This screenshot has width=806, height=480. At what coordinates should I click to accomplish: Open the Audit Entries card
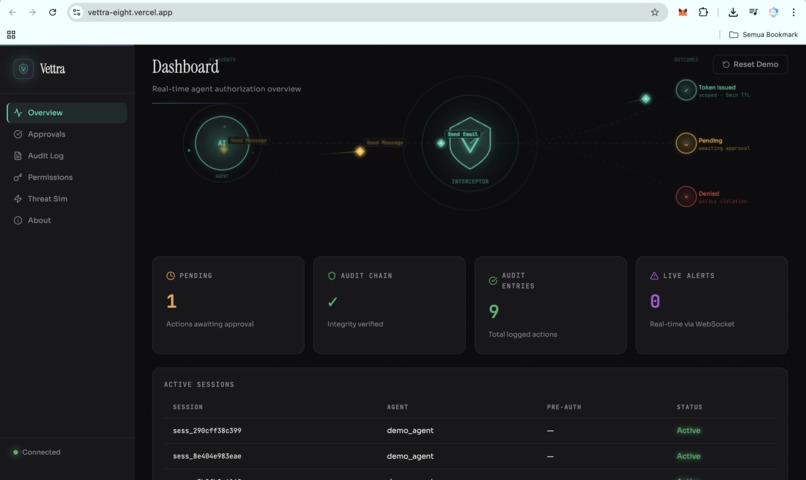[x=551, y=305]
